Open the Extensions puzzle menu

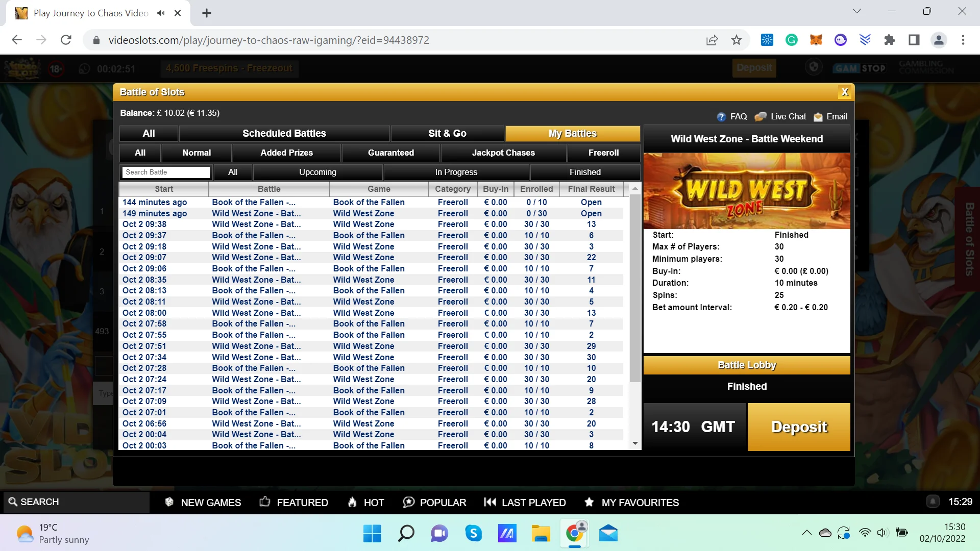coord(890,40)
